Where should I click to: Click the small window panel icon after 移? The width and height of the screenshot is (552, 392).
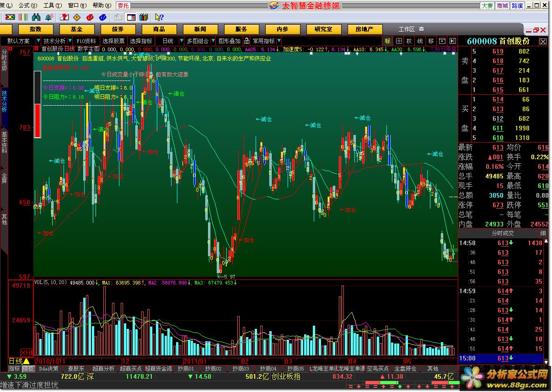[x=442, y=41]
